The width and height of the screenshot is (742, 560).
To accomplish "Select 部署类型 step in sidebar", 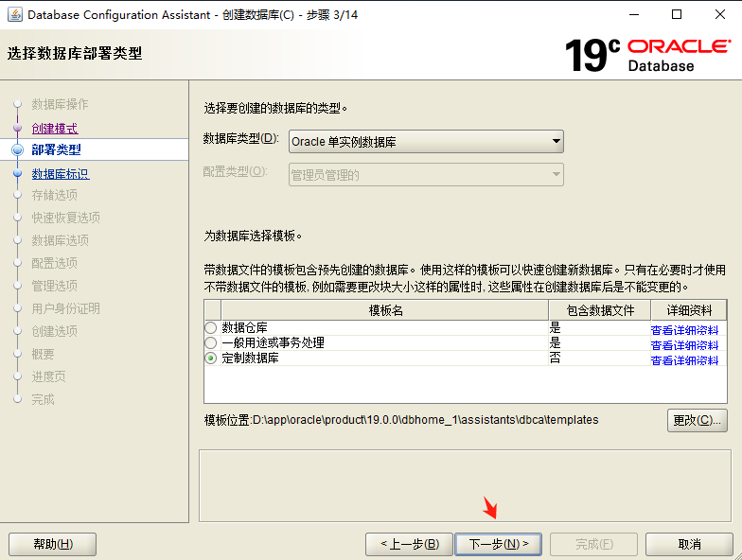I will click(56, 149).
